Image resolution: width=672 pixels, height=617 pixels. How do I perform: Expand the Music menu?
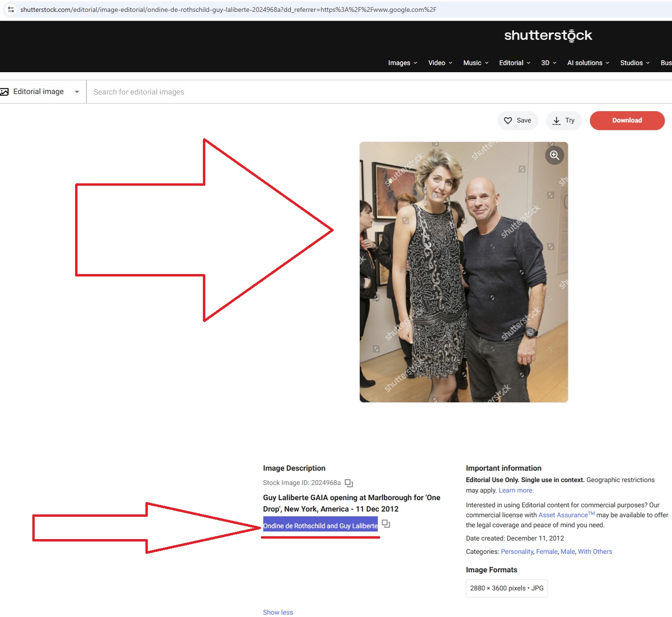tap(476, 63)
